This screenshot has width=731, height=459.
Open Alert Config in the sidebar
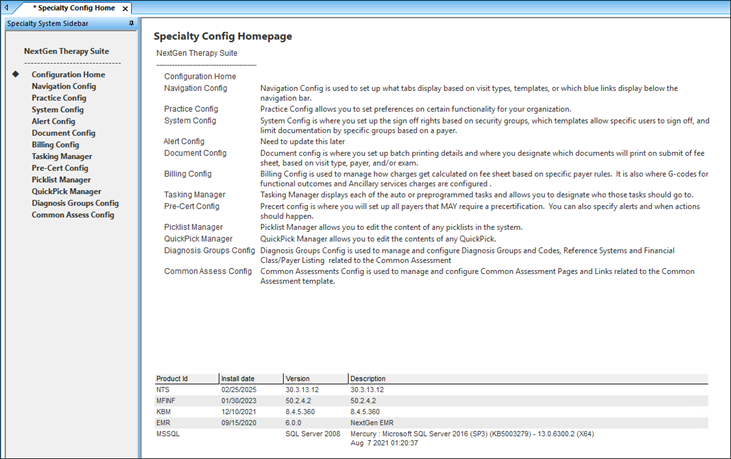tap(53, 121)
